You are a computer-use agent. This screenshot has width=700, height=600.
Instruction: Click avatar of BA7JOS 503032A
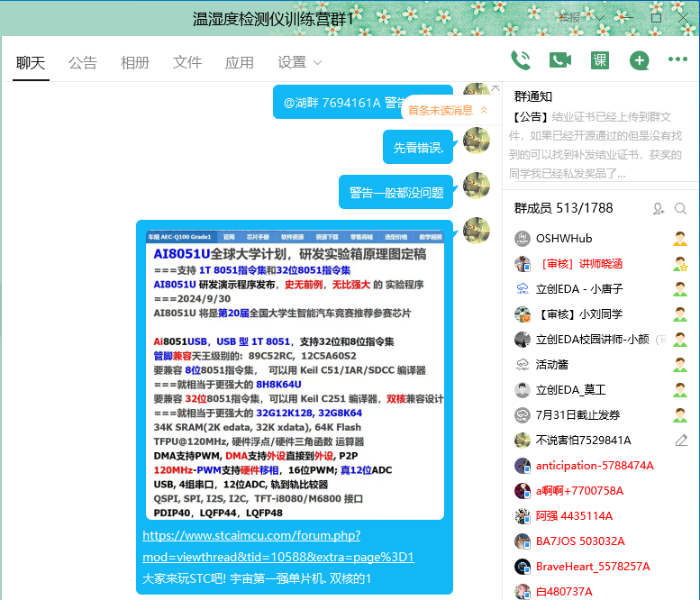coord(523,541)
